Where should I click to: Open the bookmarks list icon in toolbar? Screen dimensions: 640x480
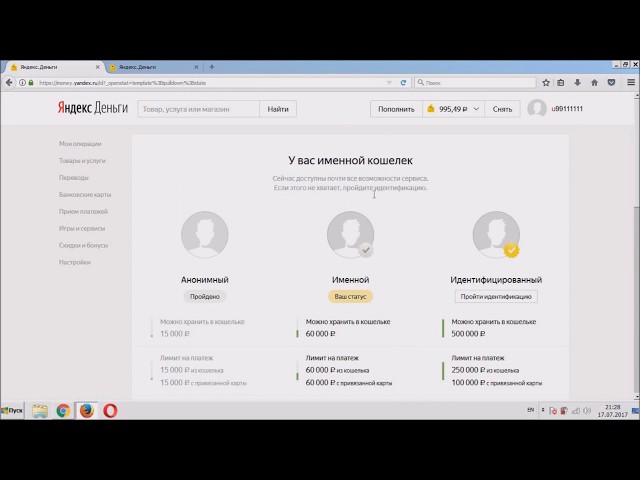click(561, 83)
